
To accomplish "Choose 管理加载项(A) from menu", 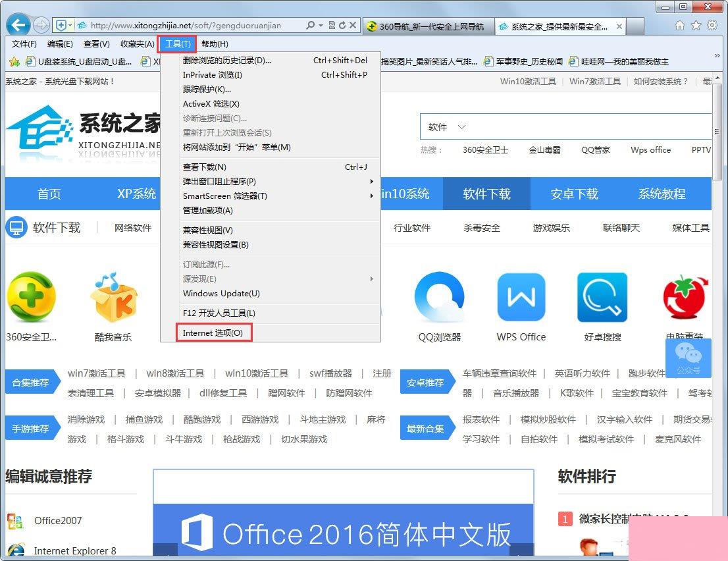I will (x=271, y=211).
